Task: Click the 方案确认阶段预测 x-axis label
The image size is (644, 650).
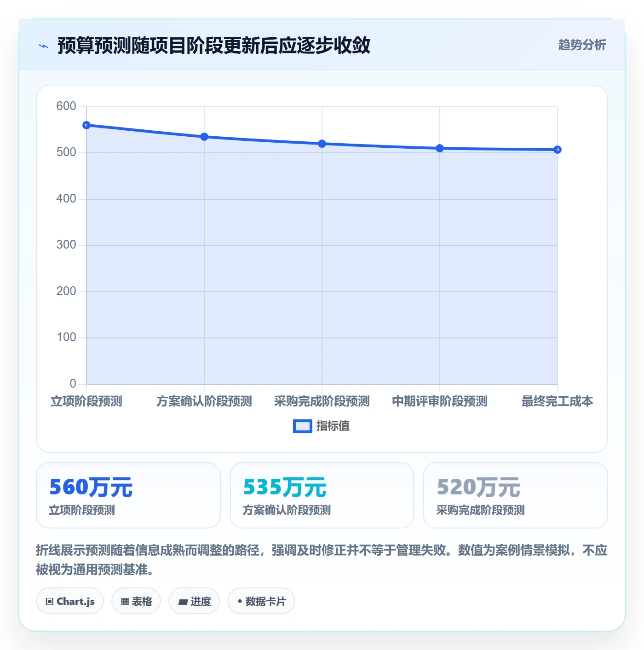Action: pos(204,401)
